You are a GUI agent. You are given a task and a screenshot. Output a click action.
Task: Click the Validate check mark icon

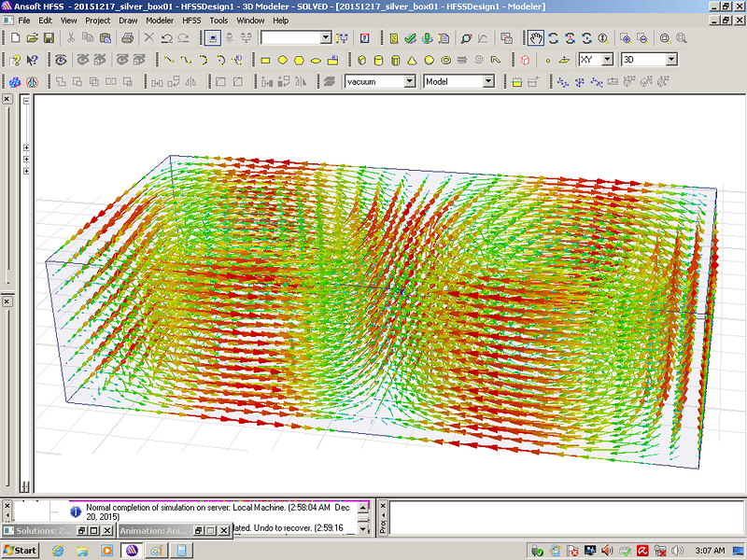[x=411, y=38]
